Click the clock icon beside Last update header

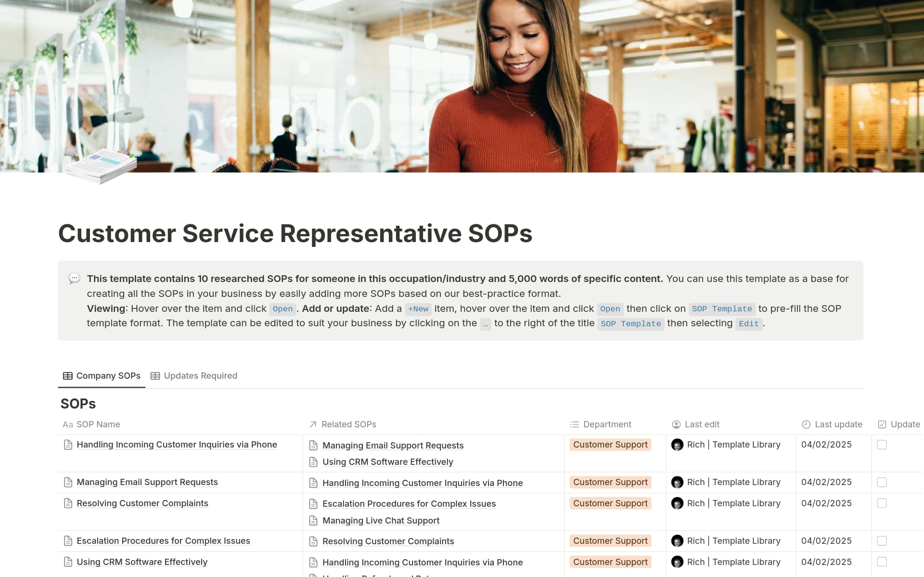pos(806,424)
